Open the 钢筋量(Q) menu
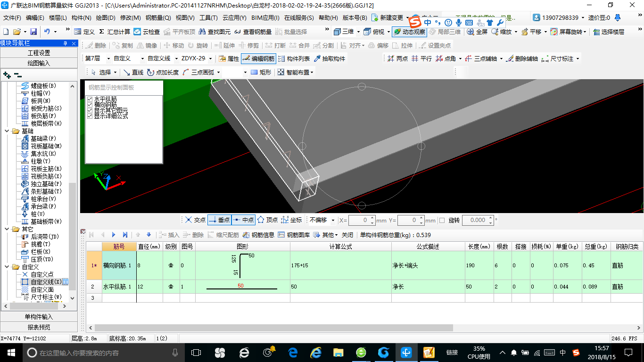The image size is (644, 362). 158,18
